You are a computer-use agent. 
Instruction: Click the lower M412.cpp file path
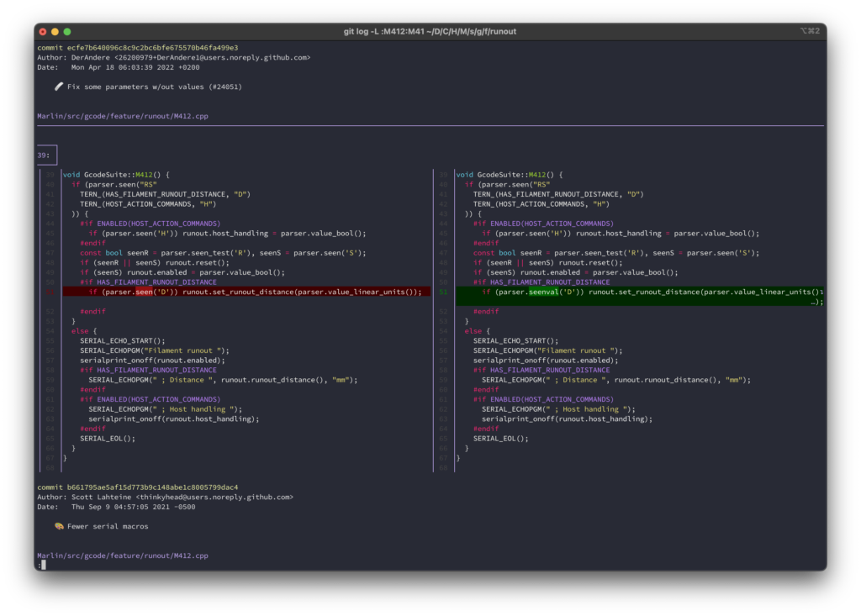123,555
